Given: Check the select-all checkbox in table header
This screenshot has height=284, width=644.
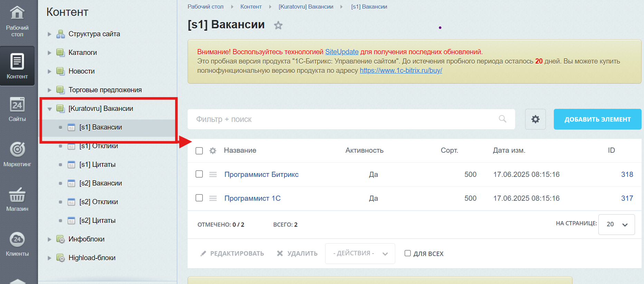Looking at the screenshot, I should point(199,151).
